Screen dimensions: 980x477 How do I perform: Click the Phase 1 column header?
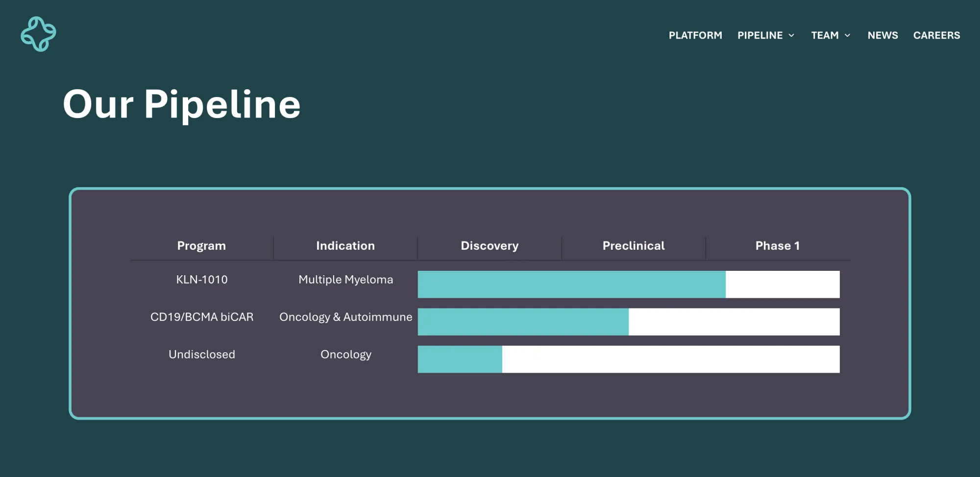click(x=777, y=246)
